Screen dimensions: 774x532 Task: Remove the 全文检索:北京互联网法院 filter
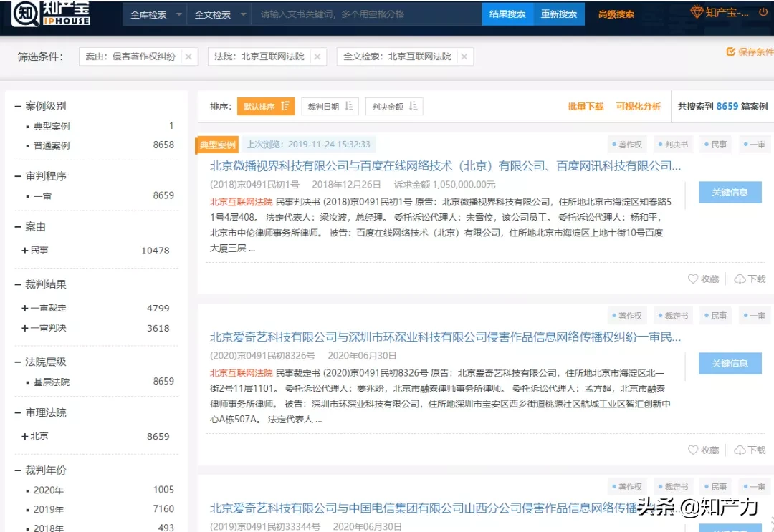[x=464, y=57]
